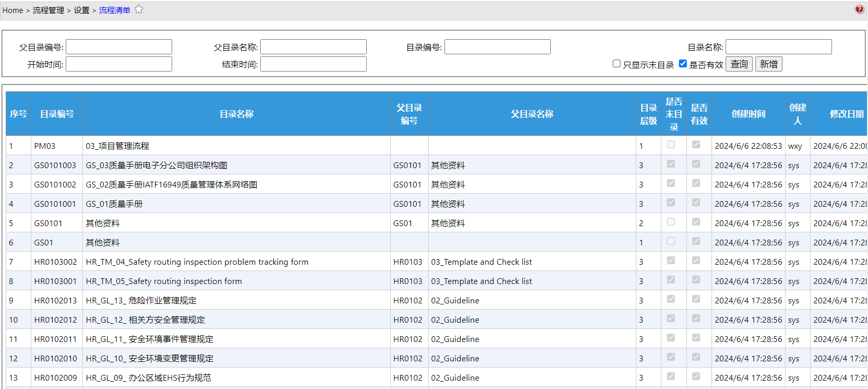The image size is (868, 389).
Task: Open the red help icon
Action: pyautogui.click(x=859, y=9)
